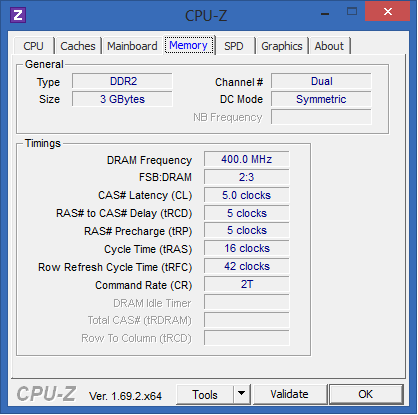This screenshot has width=418, height=415.
Task: Click the CAS# Latency (CL) label
Action: tap(145, 195)
